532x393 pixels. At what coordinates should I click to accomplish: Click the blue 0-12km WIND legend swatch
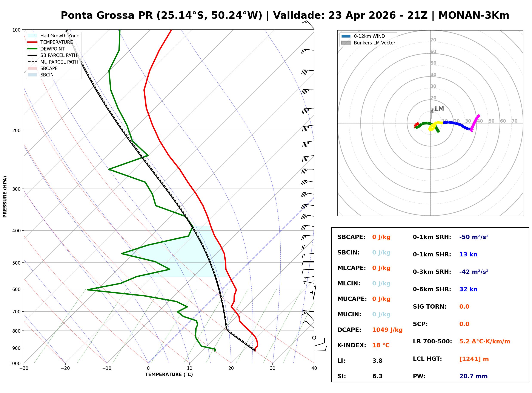click(346, 36)
